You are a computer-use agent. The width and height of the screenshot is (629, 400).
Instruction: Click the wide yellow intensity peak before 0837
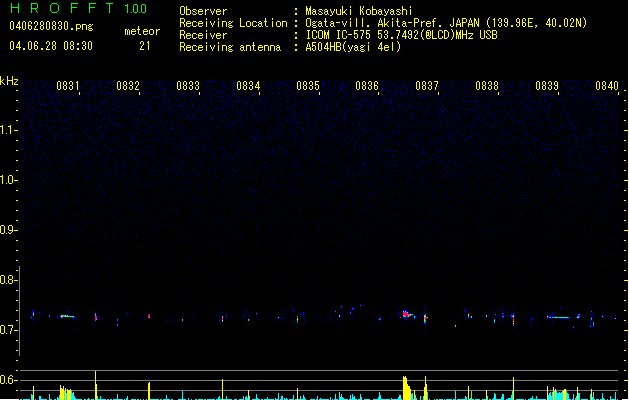407,388
